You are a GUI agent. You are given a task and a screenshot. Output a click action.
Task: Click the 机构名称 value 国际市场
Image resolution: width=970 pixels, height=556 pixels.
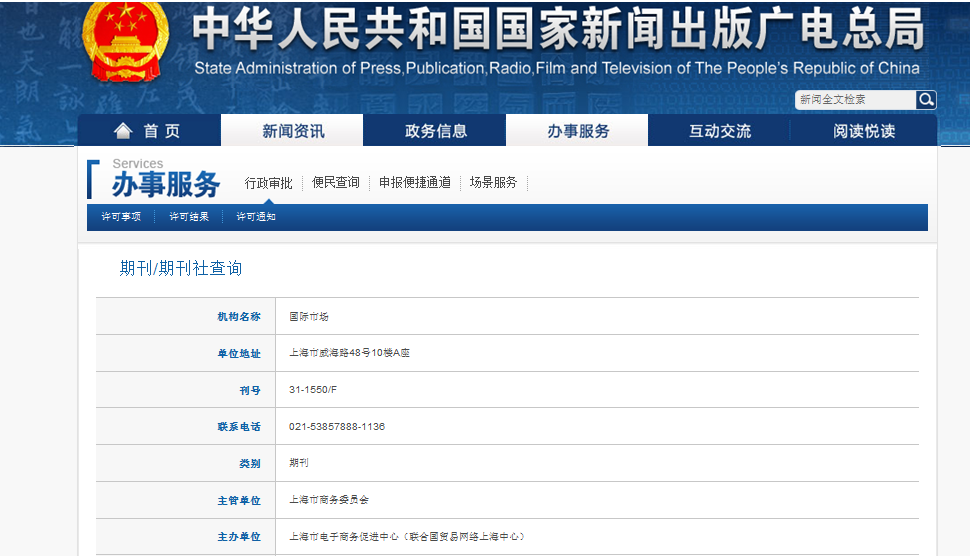tap(309, 317)
